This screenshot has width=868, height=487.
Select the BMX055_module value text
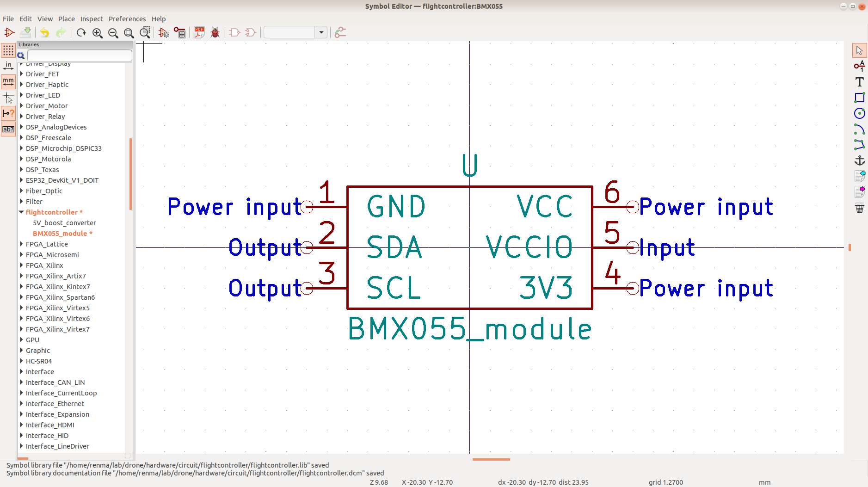tap(469, 328)
